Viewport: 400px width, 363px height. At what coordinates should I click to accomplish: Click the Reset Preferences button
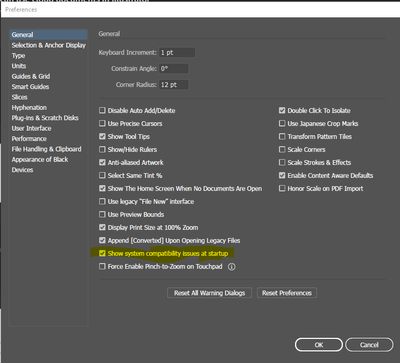pyautogui.click(x=287, y=293)
